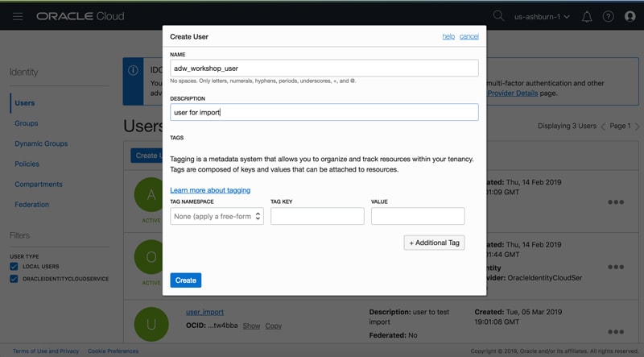Open the user profile avatar icon

(630, 16)
